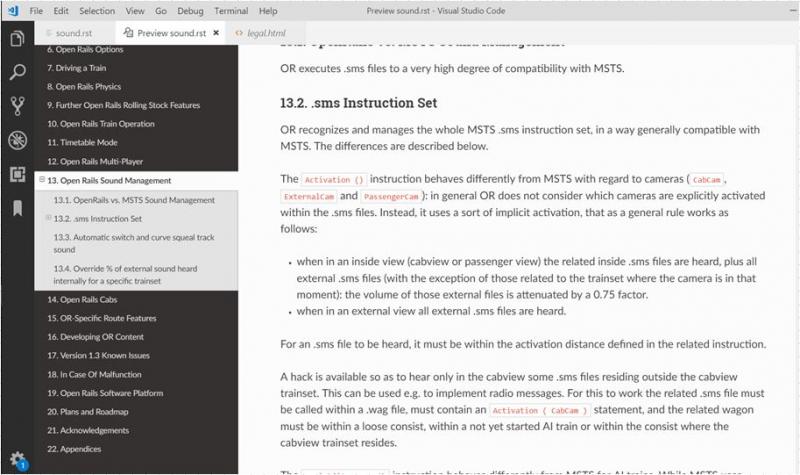The height and width of the screenshot is (475, 800).
Task: Select the Preview sound.rst tab
Action: pos(171,33)
